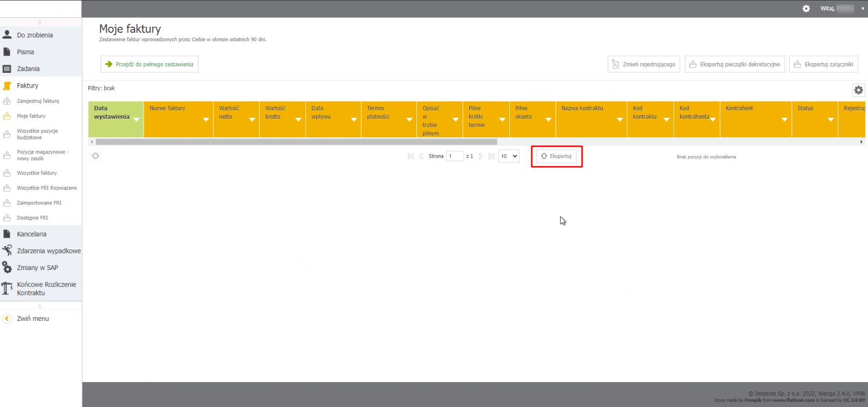Open CC 3.0 BY license link
The height and width of the screenshot is (407, 868).
[854, 400]
